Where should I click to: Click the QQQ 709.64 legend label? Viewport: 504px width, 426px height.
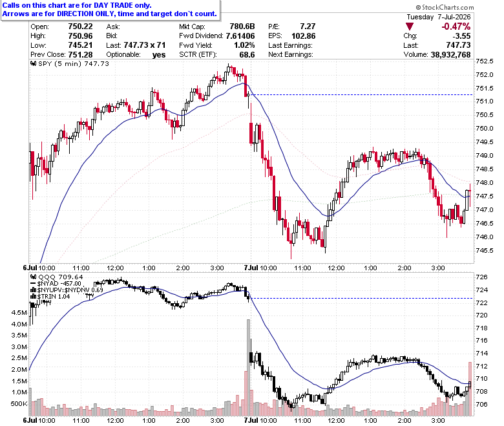[61, 277]
